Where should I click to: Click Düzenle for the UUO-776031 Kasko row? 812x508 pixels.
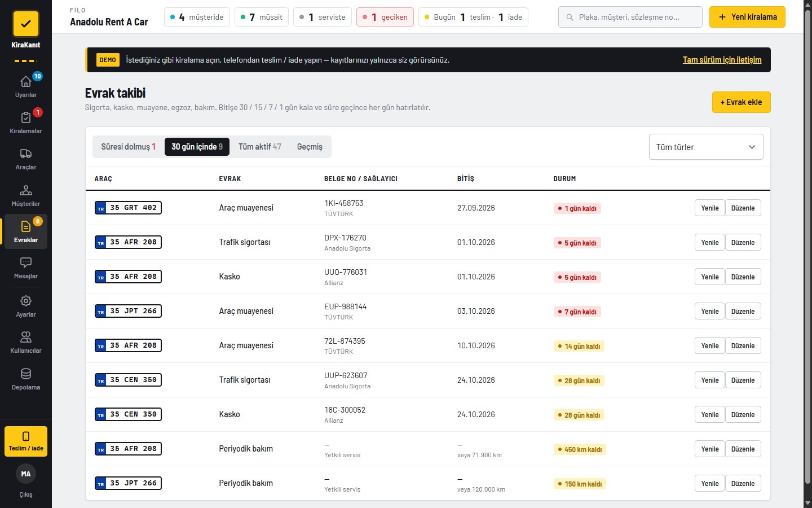pyautogui.click(x=743, y=277)
